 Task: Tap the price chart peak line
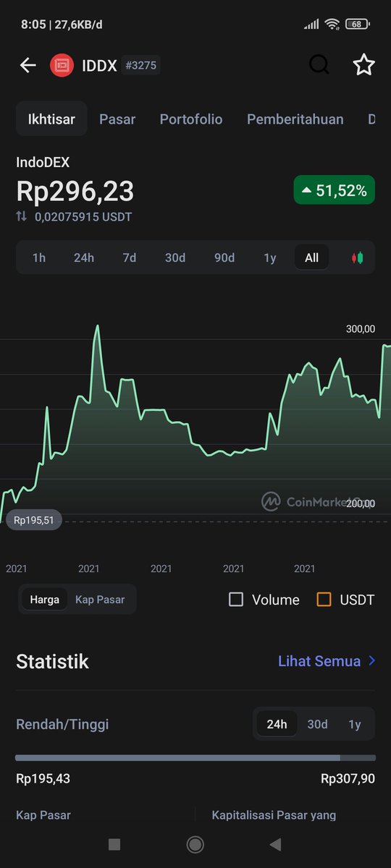pos(97,327)
